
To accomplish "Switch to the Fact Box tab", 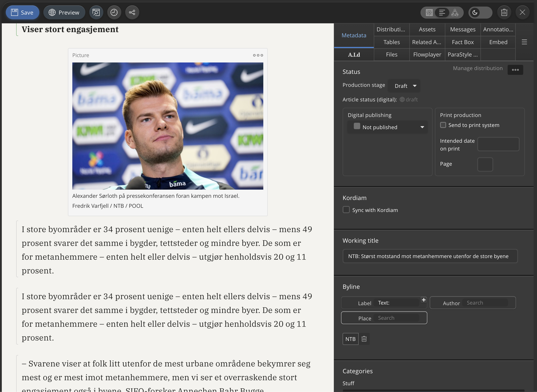I will [463, 42].
